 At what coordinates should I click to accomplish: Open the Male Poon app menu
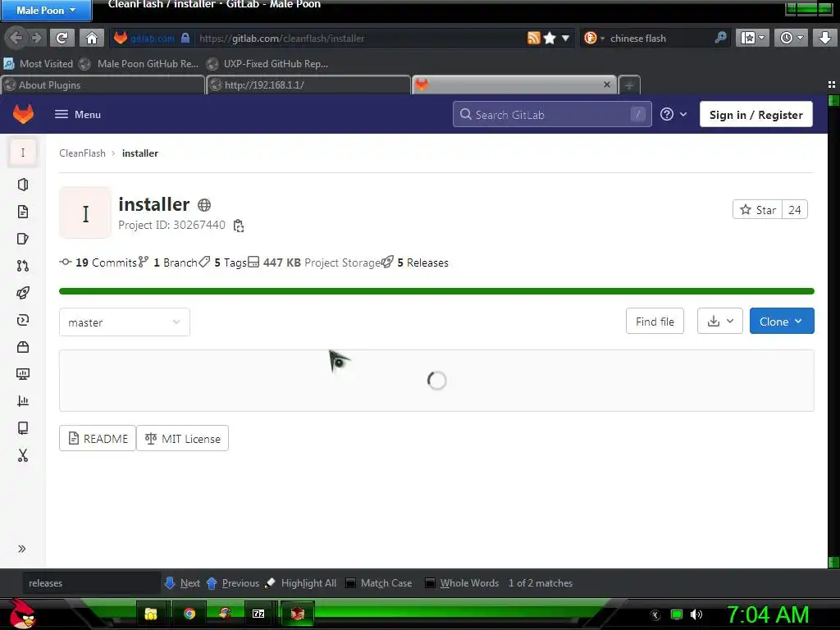(46, 10)
